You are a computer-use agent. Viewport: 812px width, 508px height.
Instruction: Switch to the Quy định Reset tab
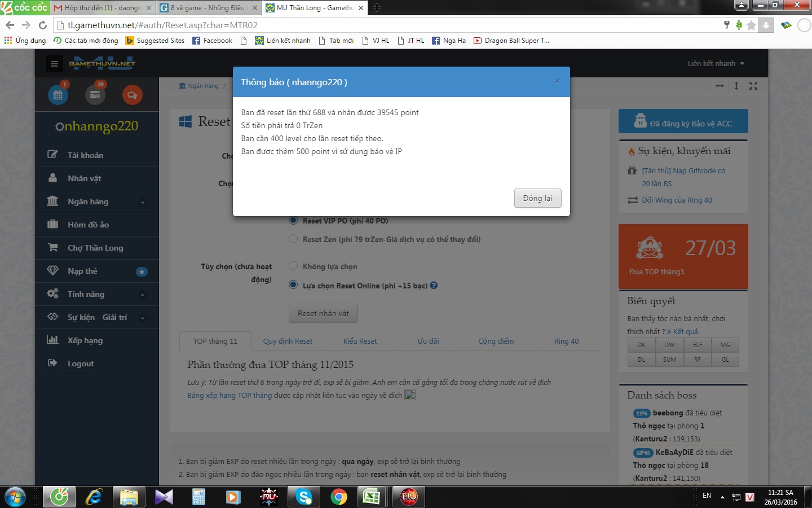(288, 341)
